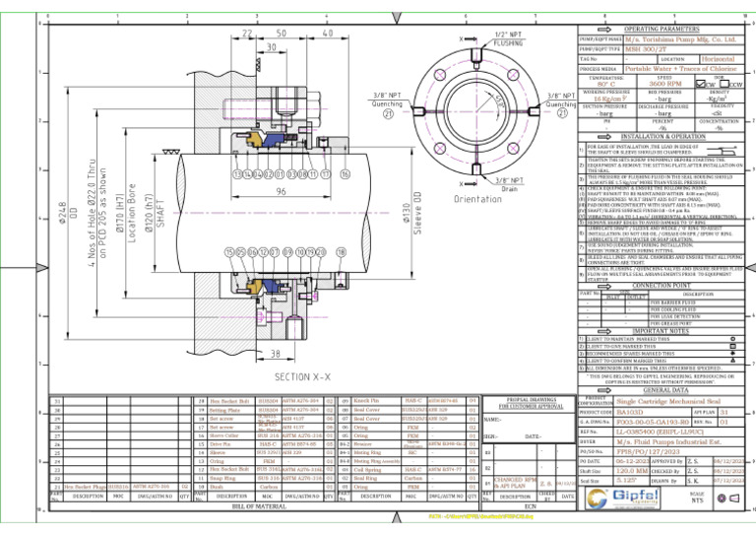Click the 'Drive Pin' row in bill of material
756x535 pixels.
tap(264, 444)
